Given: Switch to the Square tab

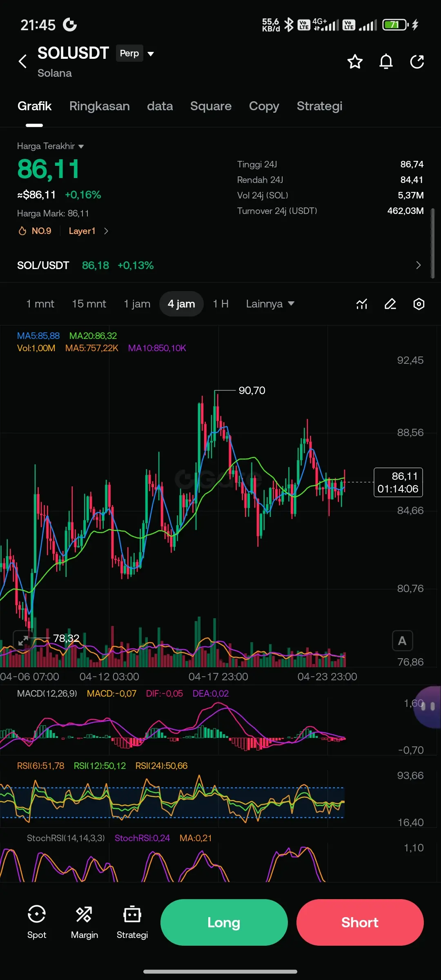Looking at the screenshot, I should (x=211, y=106).
